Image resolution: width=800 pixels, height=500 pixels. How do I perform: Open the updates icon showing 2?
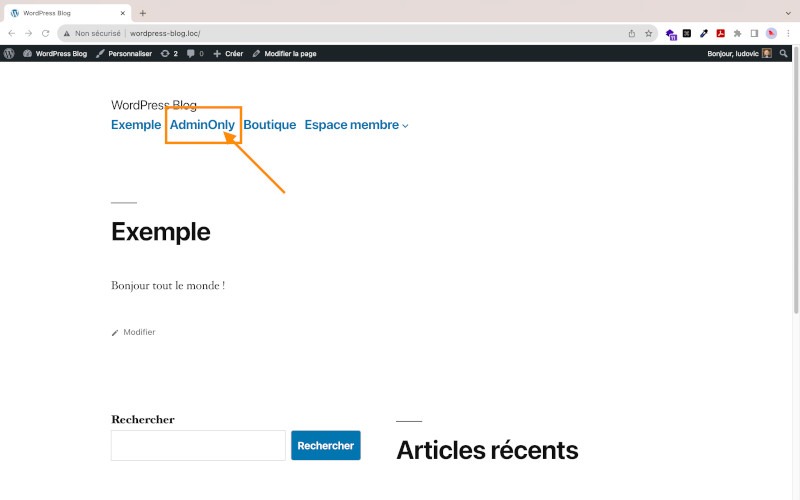point(169,53)
